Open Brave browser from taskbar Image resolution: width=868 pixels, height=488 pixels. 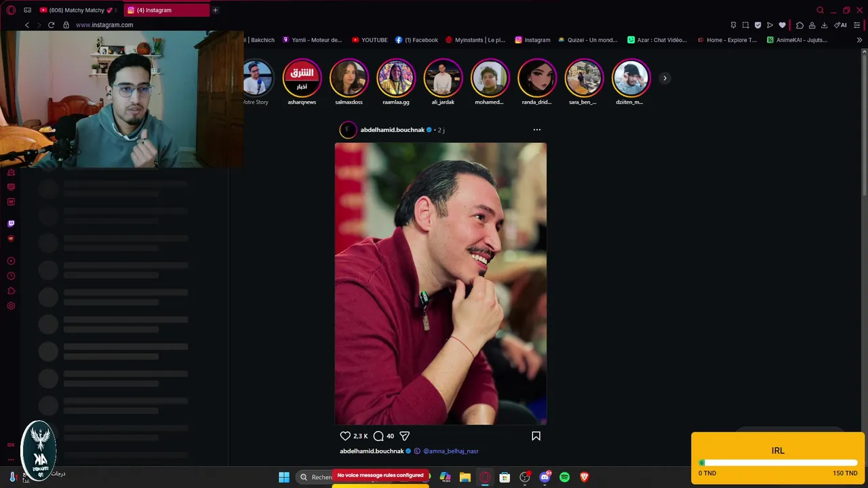(x=585, y=477)
